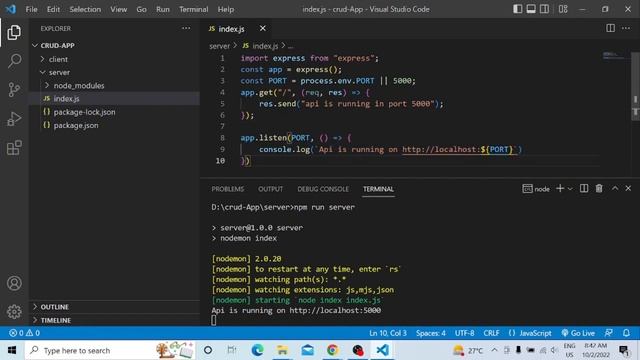Split the editor to the right

tap(610, 28)
